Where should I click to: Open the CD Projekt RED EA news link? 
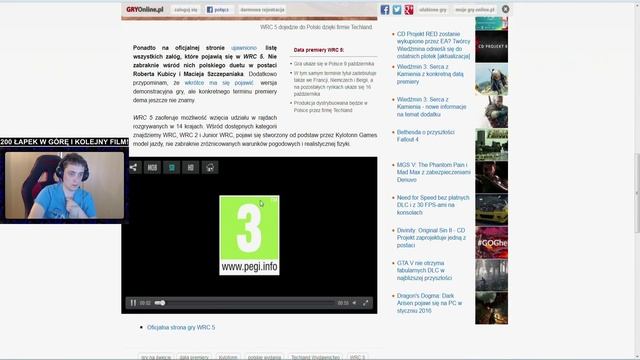click(x=433, y=45)
